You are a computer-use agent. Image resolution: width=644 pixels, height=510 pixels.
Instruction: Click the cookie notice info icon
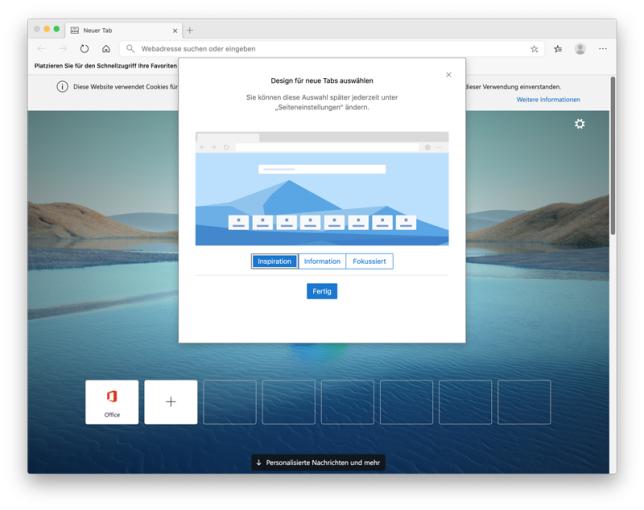pyautogui.click(x=62, y=87)
